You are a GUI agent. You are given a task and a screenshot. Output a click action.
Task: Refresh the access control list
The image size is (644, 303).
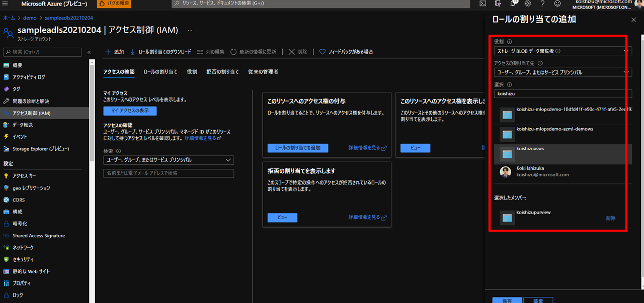(x=254, y=52)
